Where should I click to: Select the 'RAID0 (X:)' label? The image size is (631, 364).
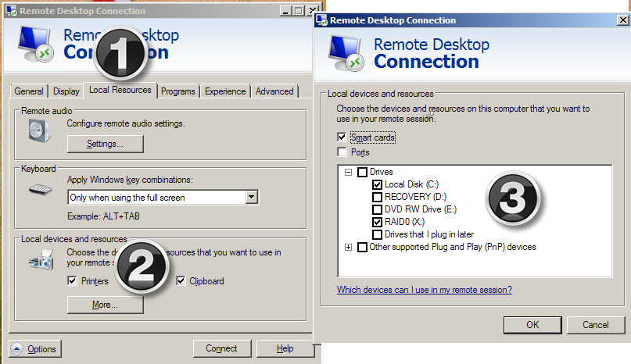click(x=404, y=222)
